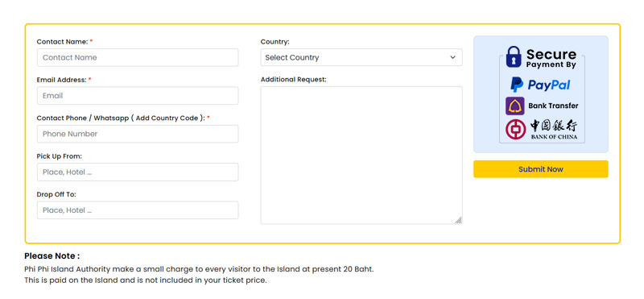Click the Bank Transfer text

553,106
